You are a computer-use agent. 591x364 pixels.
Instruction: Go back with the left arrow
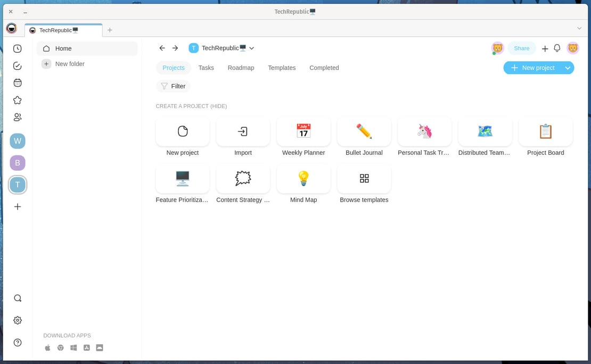162,48
